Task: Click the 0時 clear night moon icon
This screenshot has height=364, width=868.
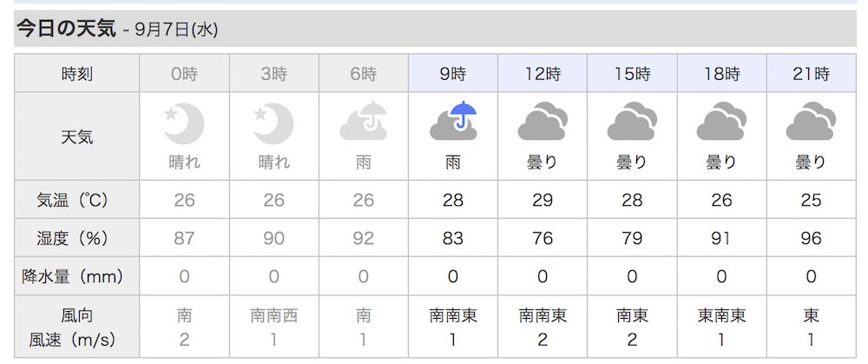Action: tap(184, 124)
